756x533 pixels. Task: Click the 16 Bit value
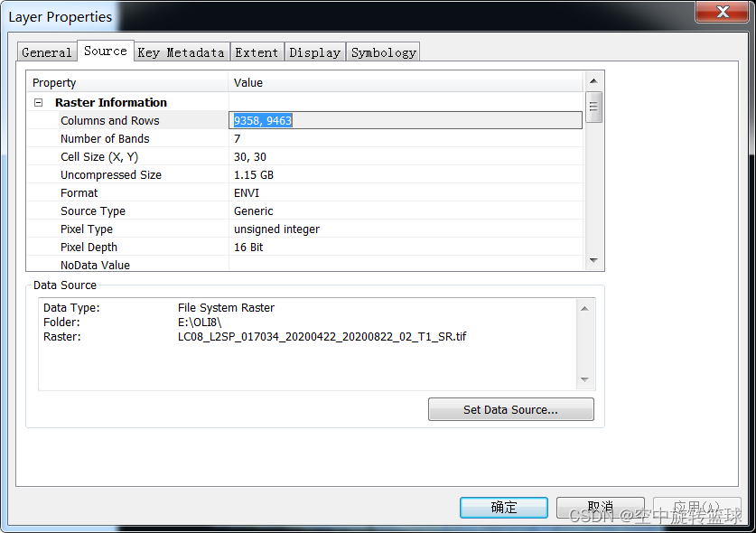click(x=248, y=248)
